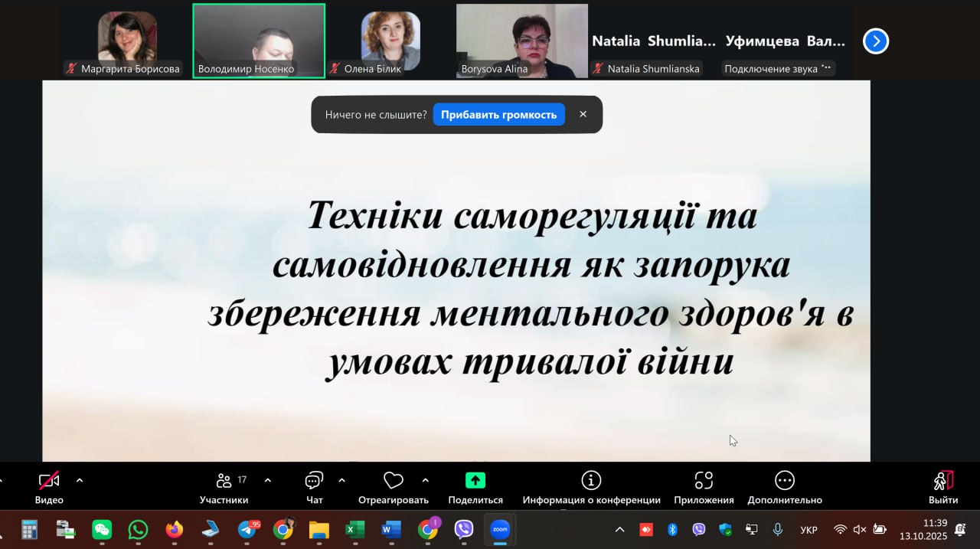Dismiss the Ничего не слышите notification

[x=583, y=114]
